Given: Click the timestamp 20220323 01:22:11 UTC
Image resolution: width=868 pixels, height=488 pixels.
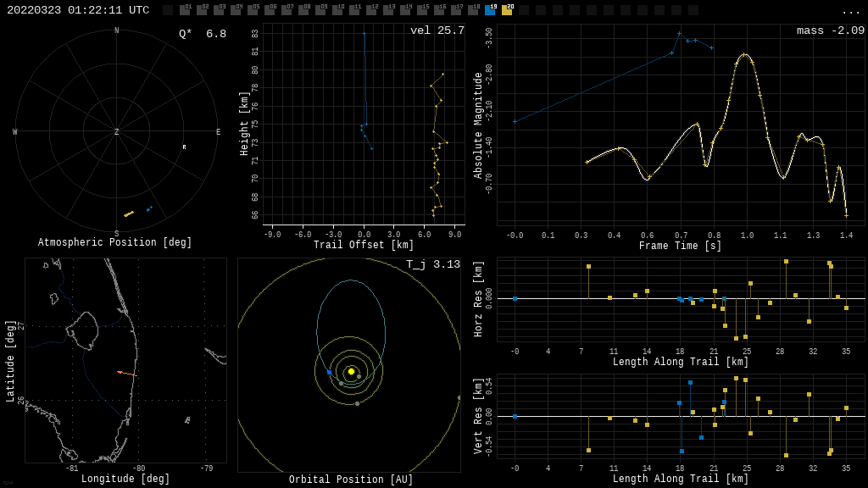Looking at the screenshot, I should (78, 10).
